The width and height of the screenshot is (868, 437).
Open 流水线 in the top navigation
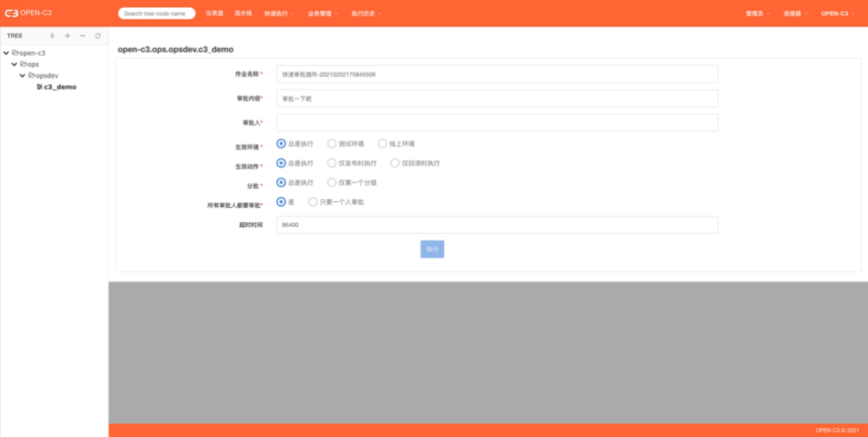(x=243, y=13)
